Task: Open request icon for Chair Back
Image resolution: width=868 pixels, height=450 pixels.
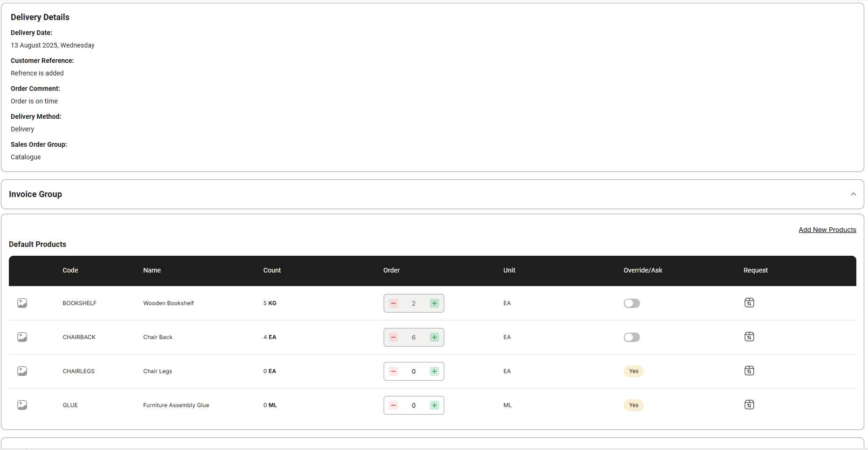Action: (749, 337)
